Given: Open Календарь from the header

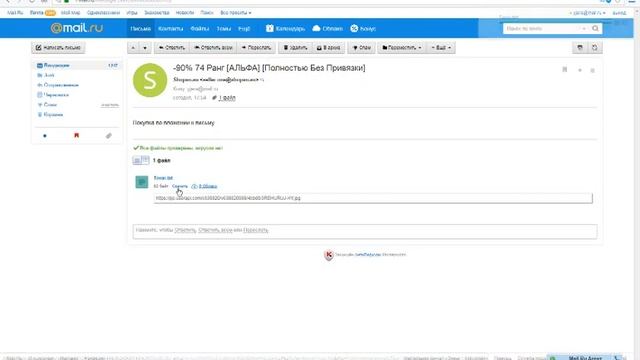Looking at the screenshot, I should pyautogui.click(x=285, y=29).
